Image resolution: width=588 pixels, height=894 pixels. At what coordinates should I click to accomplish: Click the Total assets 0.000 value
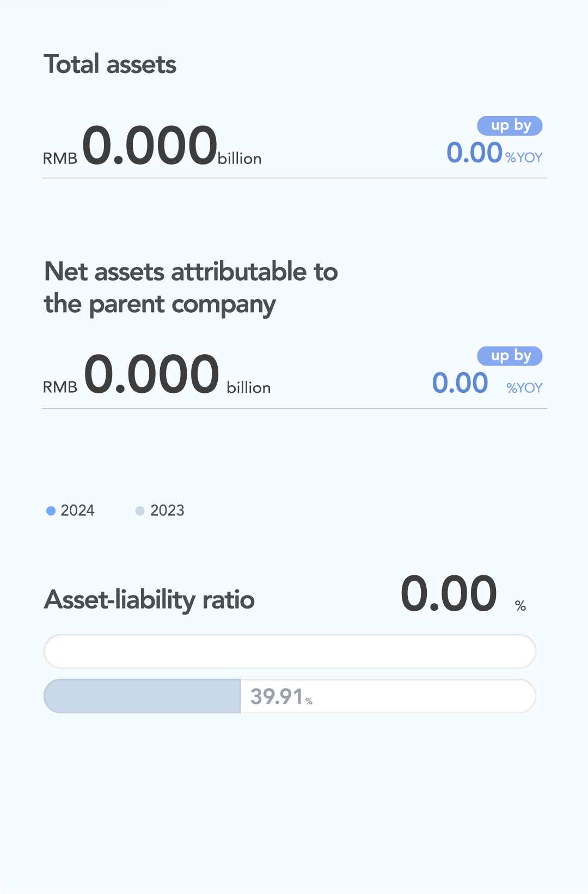[150, 145]
